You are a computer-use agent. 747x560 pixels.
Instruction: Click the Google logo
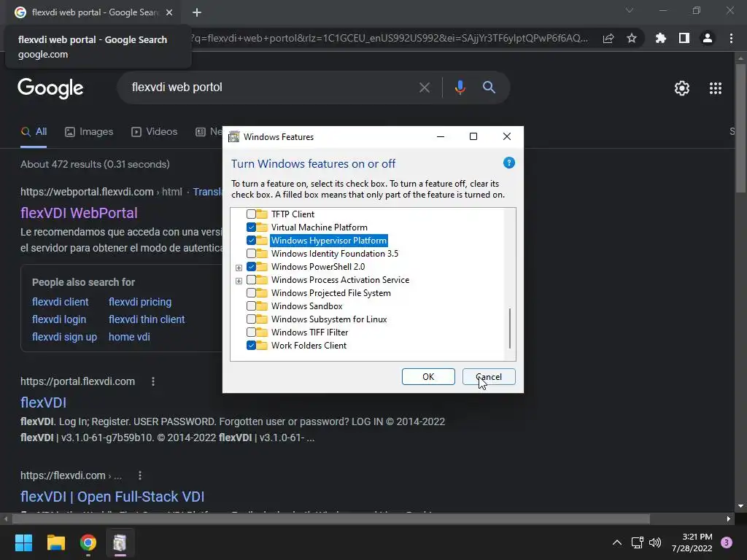click(x=50, y=88)
